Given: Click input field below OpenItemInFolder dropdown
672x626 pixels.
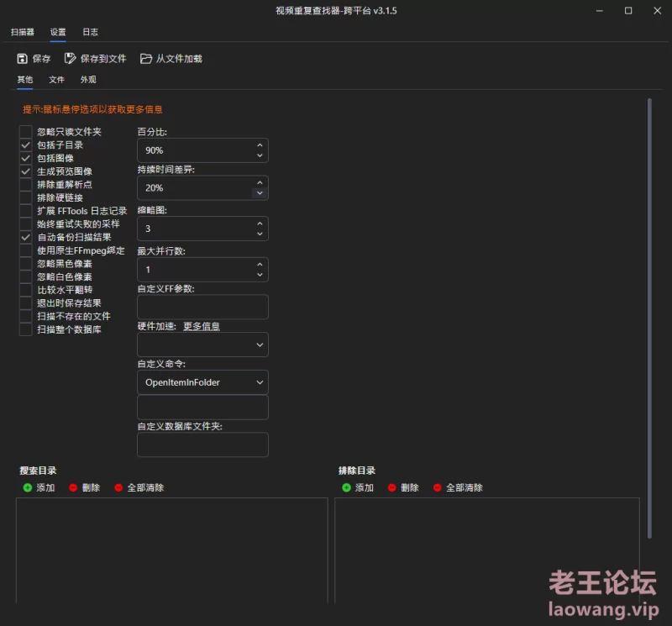Looking at the screenshot, I should click(202, 407).
